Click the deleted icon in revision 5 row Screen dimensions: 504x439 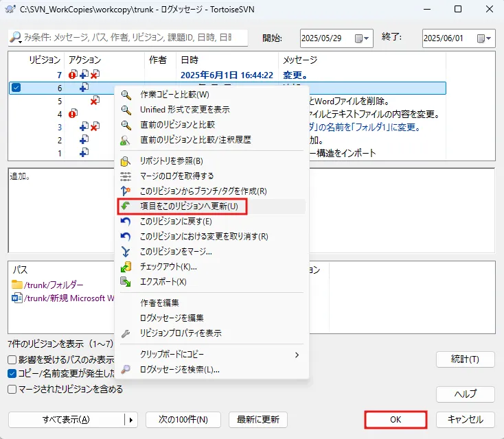tap(95, 101)
